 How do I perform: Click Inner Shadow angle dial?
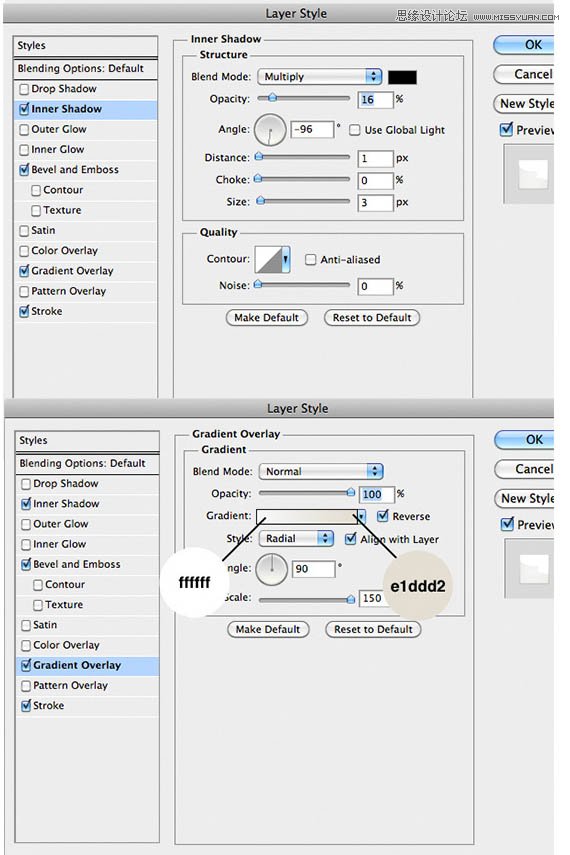click(x=270, y=130)
